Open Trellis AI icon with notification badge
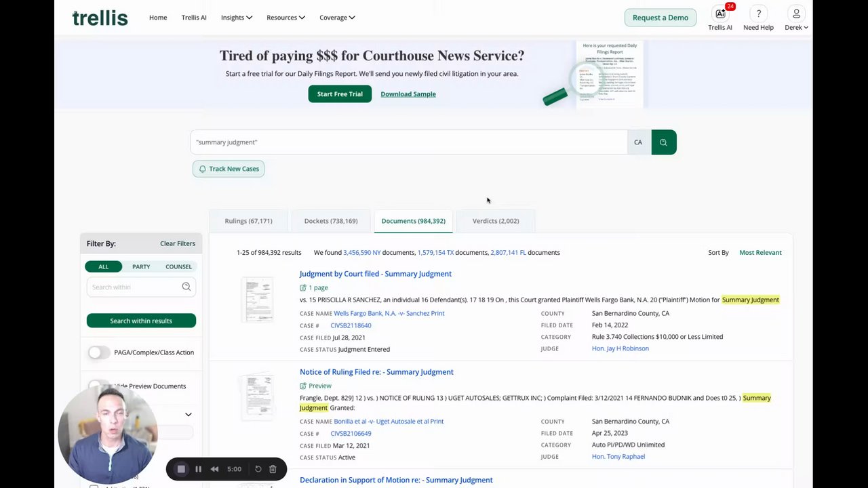 (x=719, y=14)
